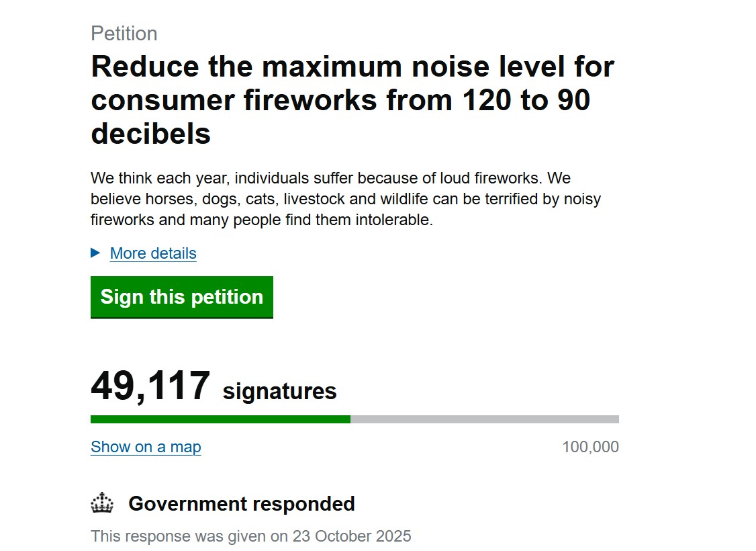Click the grey unfilled part of signature bar
This screenshot has height=551, width=756.
click(484, 419)
